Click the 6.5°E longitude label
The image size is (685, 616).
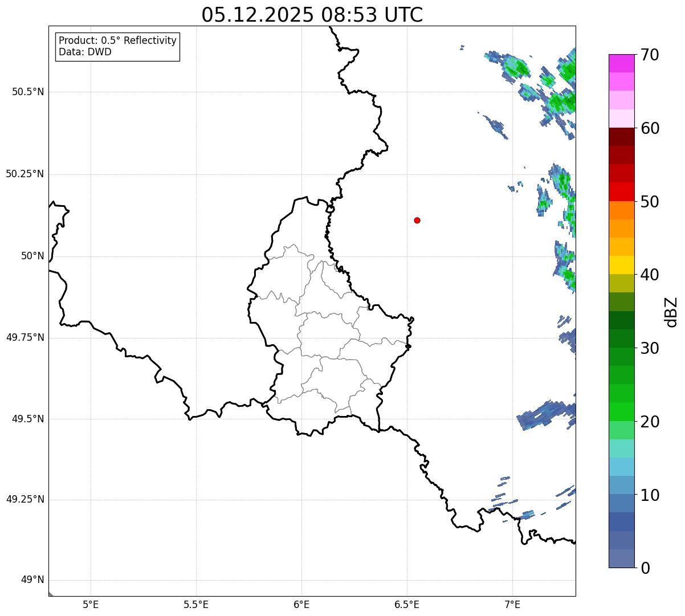(407, 604)
